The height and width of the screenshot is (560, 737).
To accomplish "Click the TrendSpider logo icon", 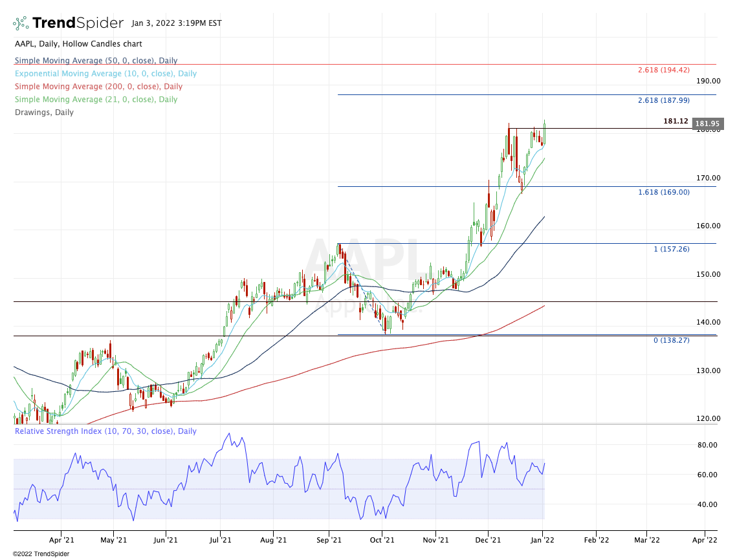I will [21, 23].
